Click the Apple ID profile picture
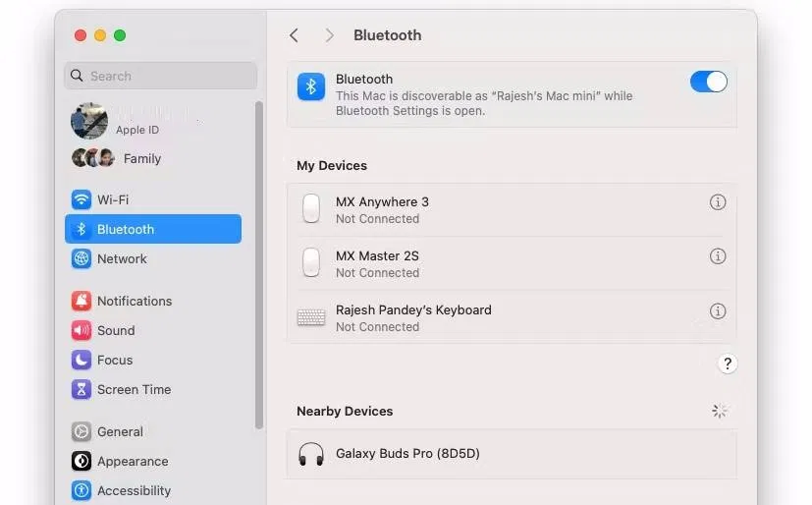This screenshot has width=812, height=505. (x=89, y=121)
